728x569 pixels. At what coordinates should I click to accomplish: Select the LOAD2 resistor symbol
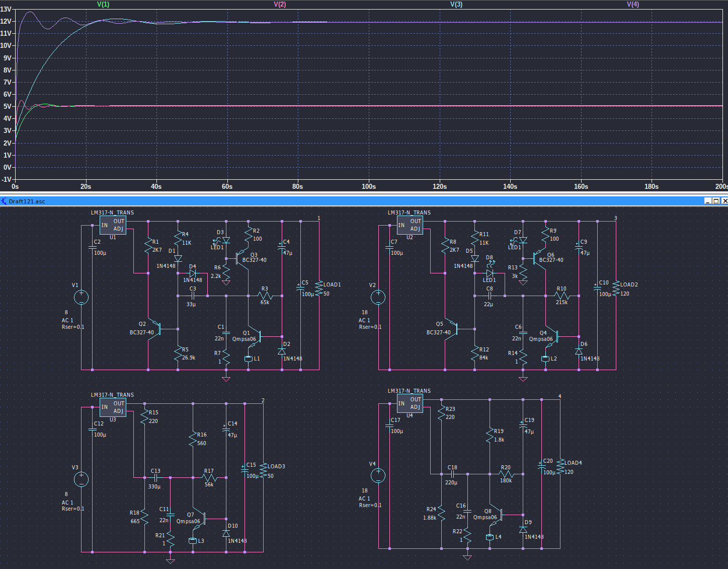pos(616,289)
